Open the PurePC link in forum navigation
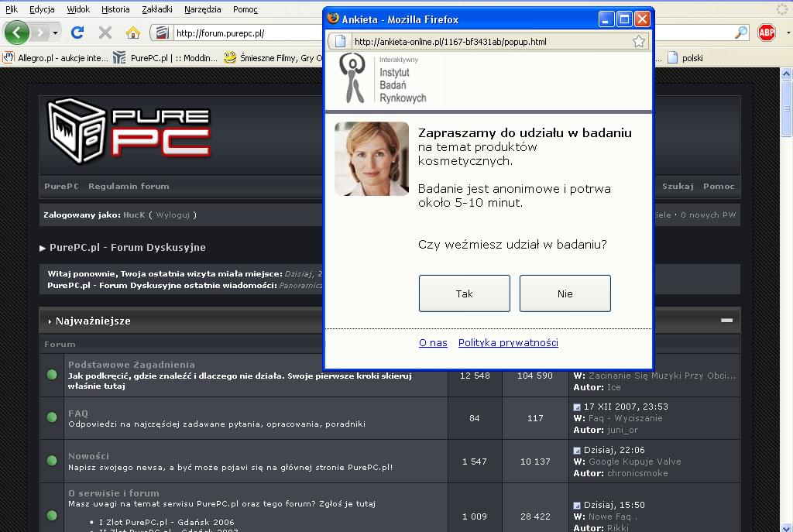 click(x=61, y=186)
